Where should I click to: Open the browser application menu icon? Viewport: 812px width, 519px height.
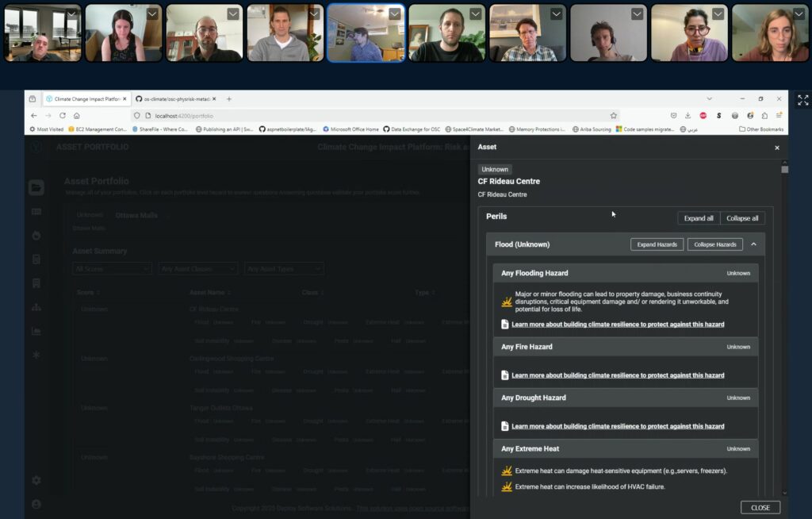(779, 116)
